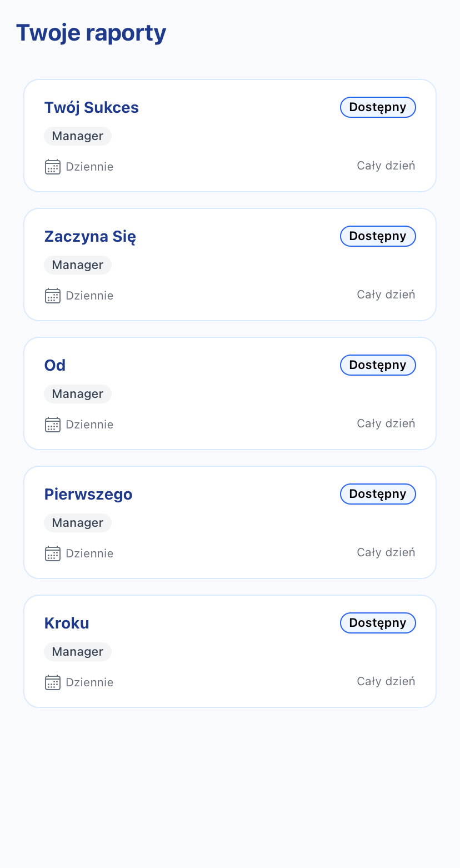Viewport: 460px width, 868px height.
Task: Open the Pierwszego report
Action: tap(88, 494)
